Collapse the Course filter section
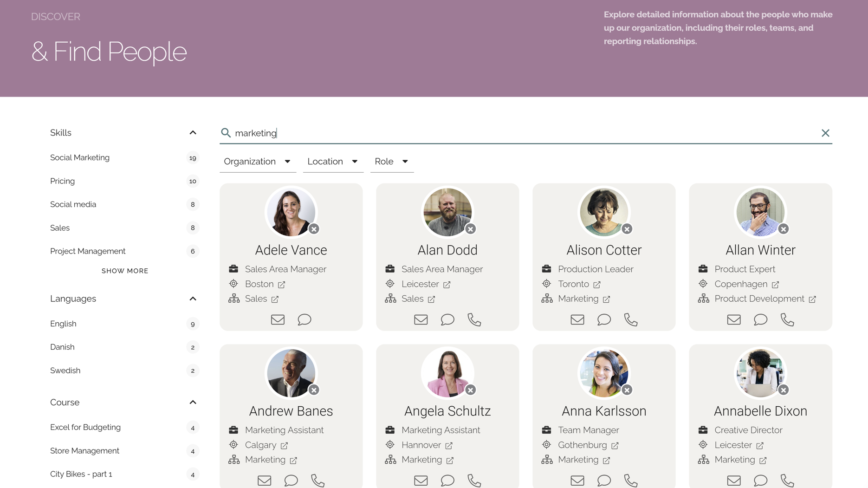 [193, 402]
